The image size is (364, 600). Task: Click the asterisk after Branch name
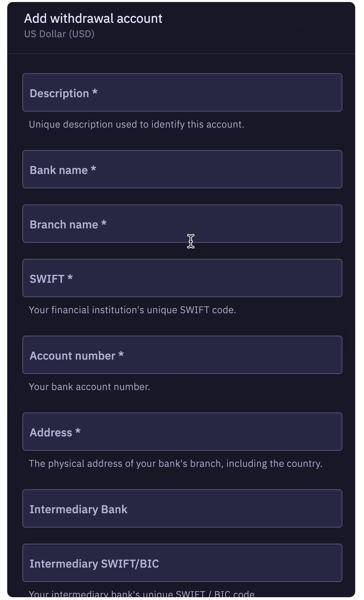click(104, 223)
